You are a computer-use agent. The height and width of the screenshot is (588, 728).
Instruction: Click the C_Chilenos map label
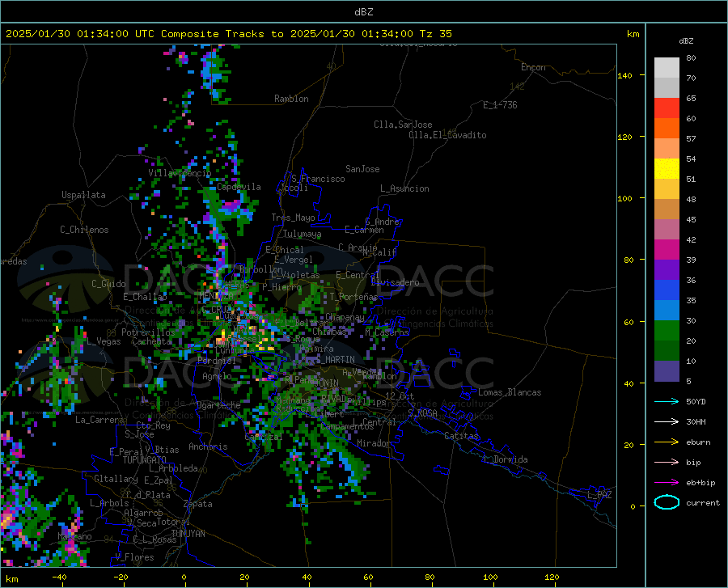click(x=84, y=230)
